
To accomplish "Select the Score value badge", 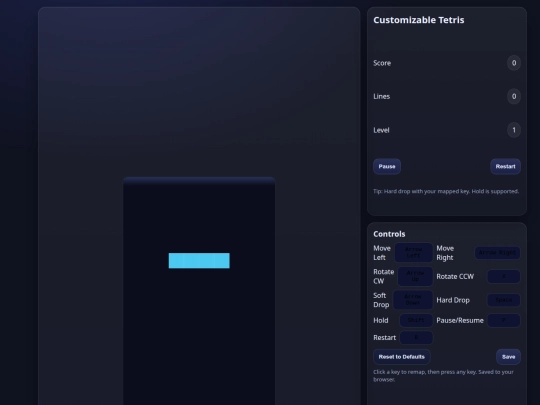I will point(513,63).
